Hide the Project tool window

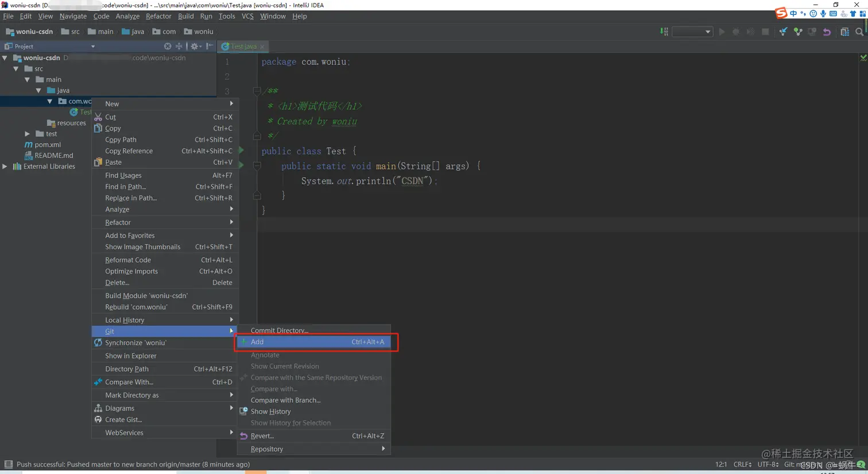coord(210,46)
